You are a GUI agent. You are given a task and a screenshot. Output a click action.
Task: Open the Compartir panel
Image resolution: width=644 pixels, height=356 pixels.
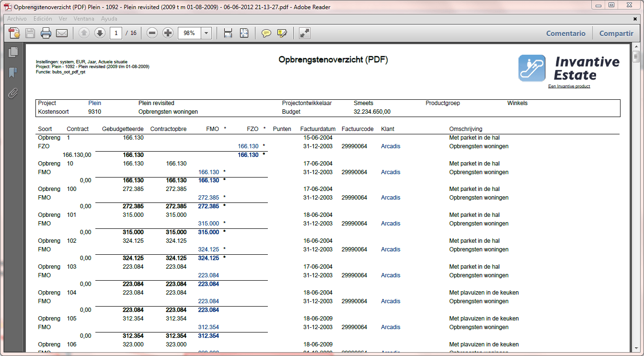coord(616,34)
